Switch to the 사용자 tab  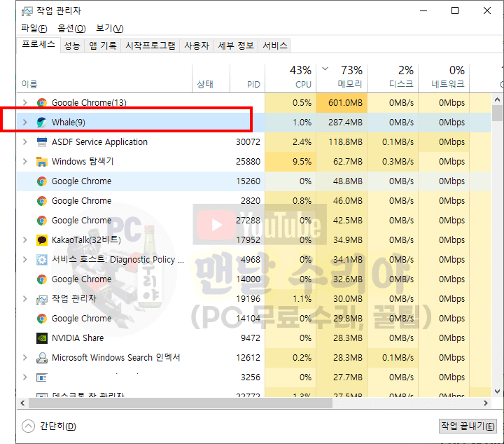[197, 46]
